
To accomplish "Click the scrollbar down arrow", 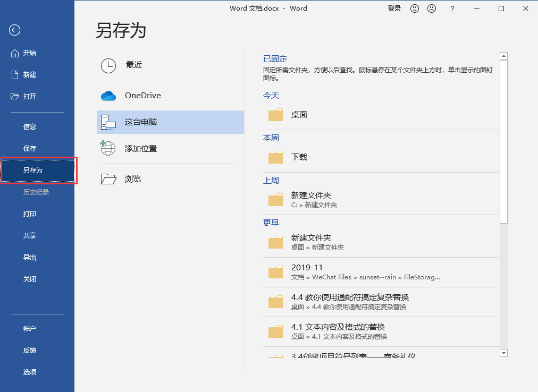I will coord(503,353).
